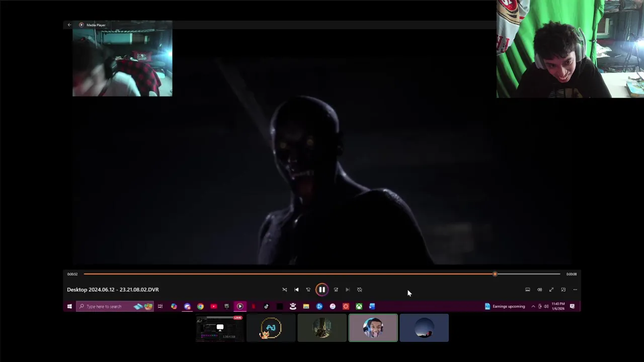
Task: Skip to the previous track
Action: click(x=296, y=290)
